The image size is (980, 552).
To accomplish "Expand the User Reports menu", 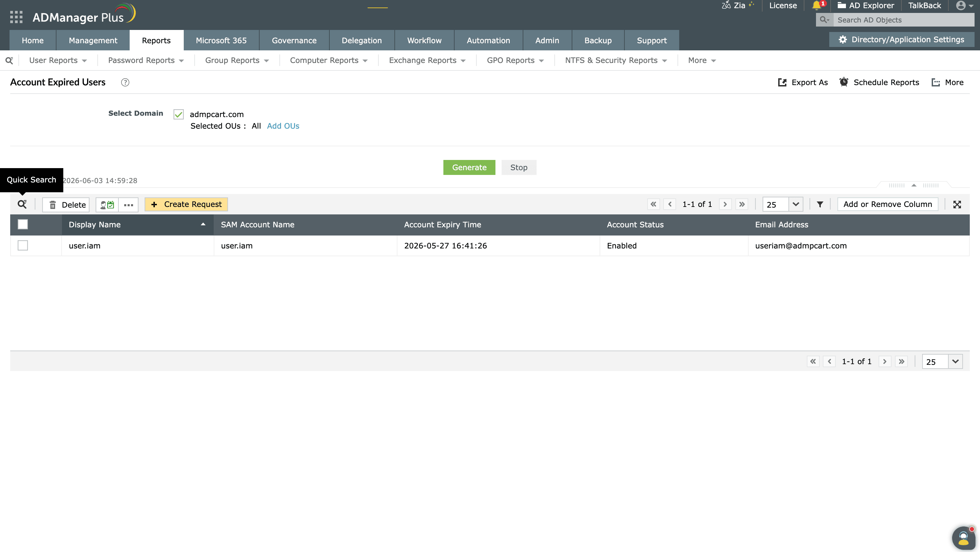I will click(58, 60).
